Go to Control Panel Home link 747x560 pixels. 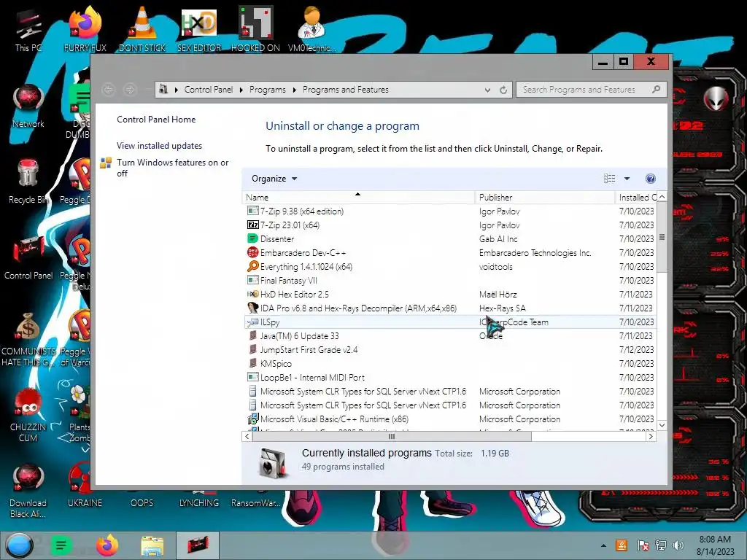pos(156,120)
